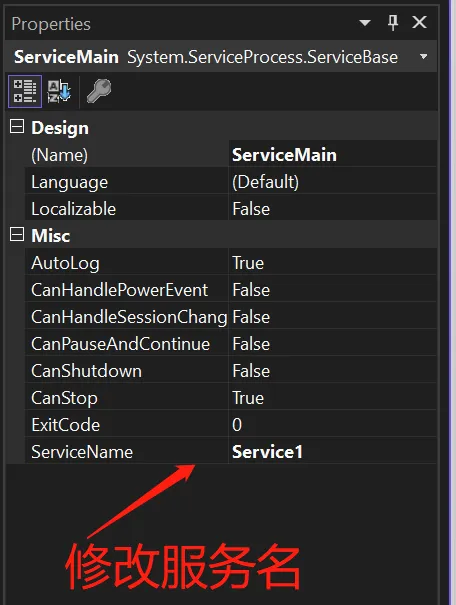Open the Properties window options dropdown

tap(365, 23)
